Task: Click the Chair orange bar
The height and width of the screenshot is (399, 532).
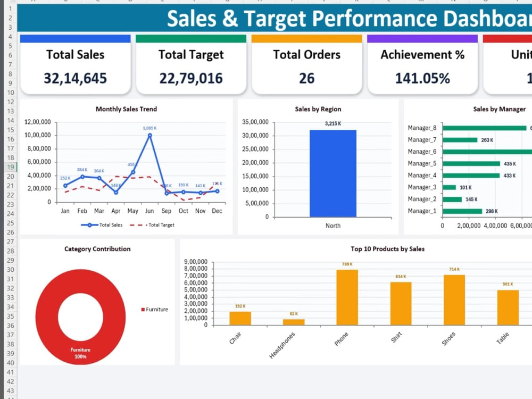Action: click(240, 318)
